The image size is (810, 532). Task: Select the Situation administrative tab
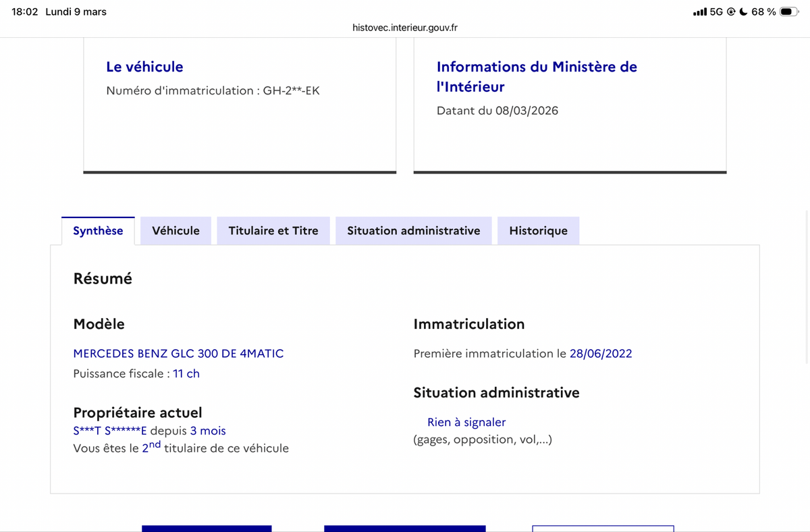coord(414,231)
